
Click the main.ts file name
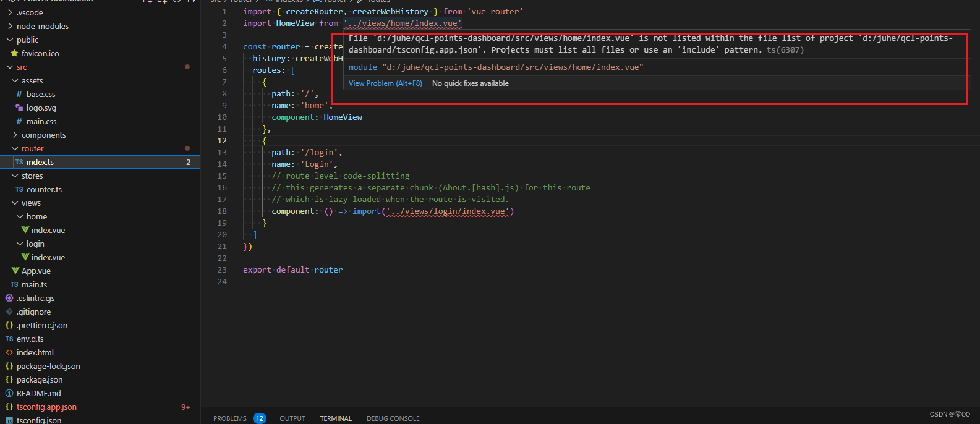coord(34,284)
